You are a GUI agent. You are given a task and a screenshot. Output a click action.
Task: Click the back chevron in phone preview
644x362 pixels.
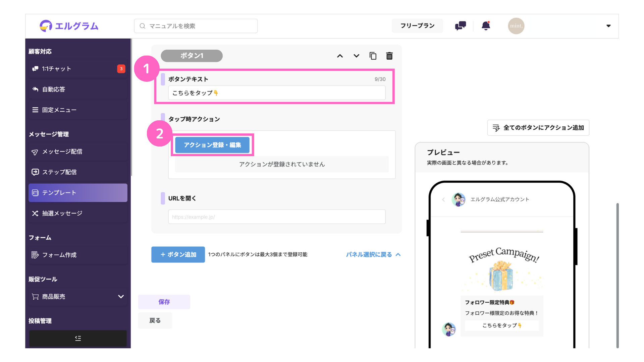click(443, 199)
